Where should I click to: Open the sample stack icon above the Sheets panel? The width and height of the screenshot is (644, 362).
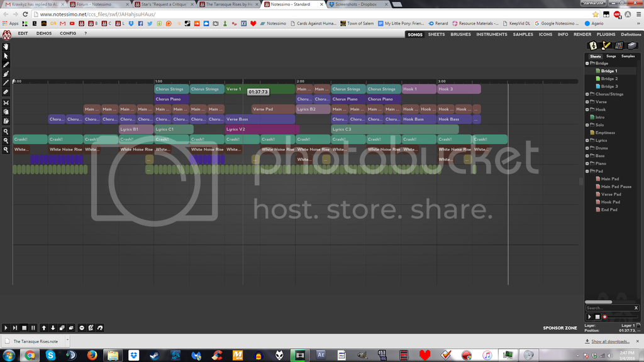[633, 45]
